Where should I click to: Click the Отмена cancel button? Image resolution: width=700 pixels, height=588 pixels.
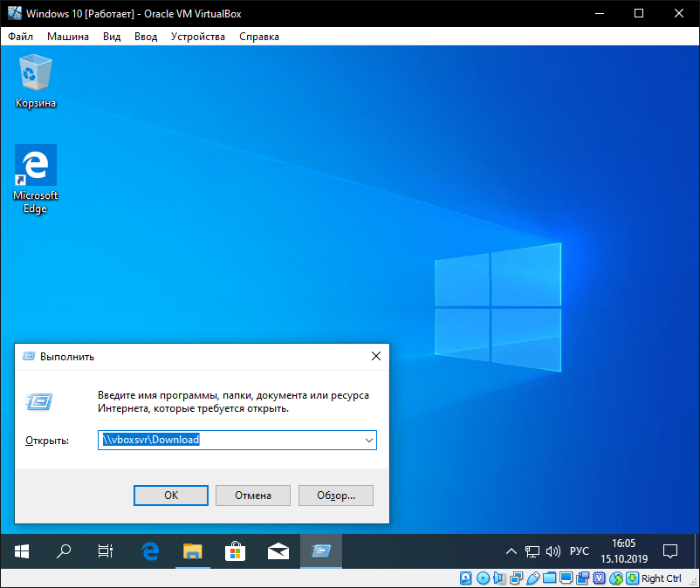tap(253, 496)
